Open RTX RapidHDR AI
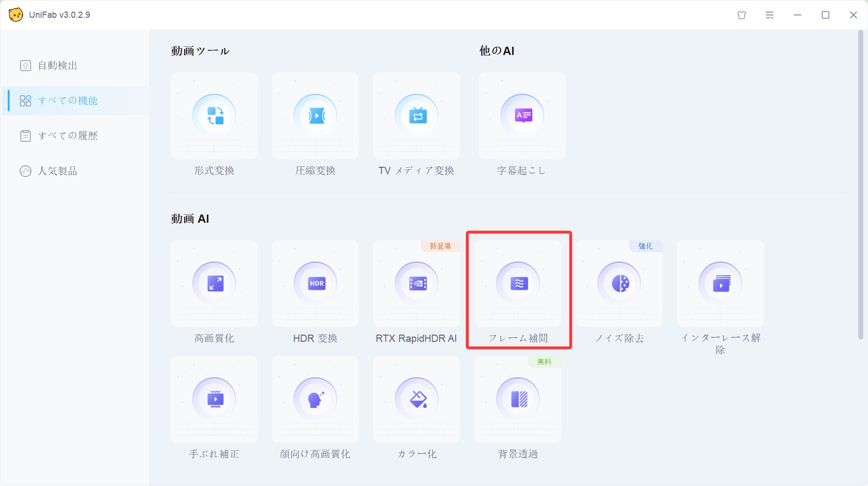This screenshot has width=868, height=486. tap(416, 283)
